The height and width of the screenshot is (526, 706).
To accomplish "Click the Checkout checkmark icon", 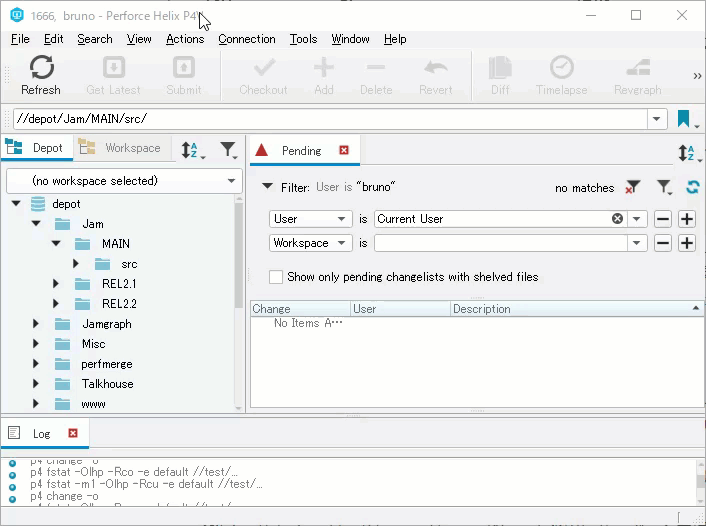I will click(264, 68).
